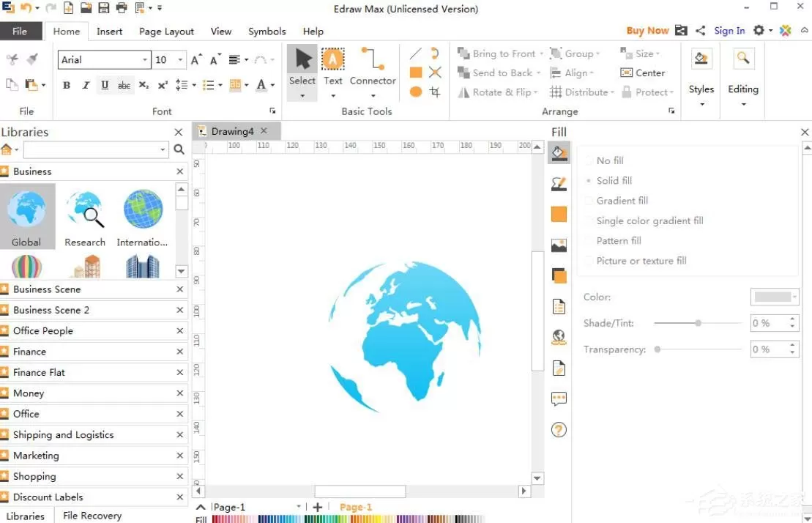Expand the Send to Back dropdown
812x523 pixels.
pos(539,73)
